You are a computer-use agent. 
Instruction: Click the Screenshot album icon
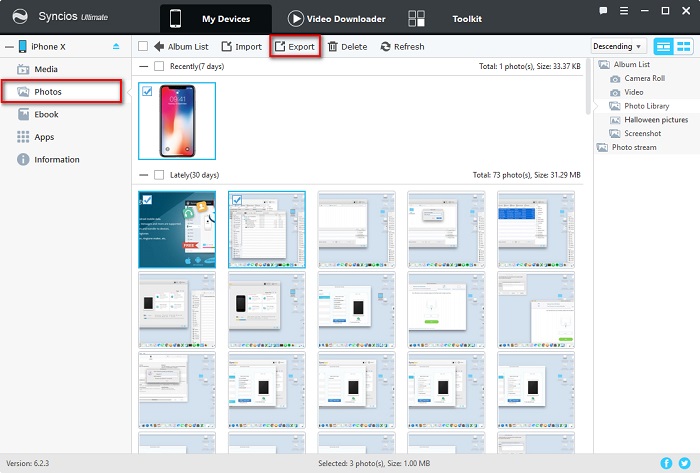pyautogui.click(x=615, y=134)
